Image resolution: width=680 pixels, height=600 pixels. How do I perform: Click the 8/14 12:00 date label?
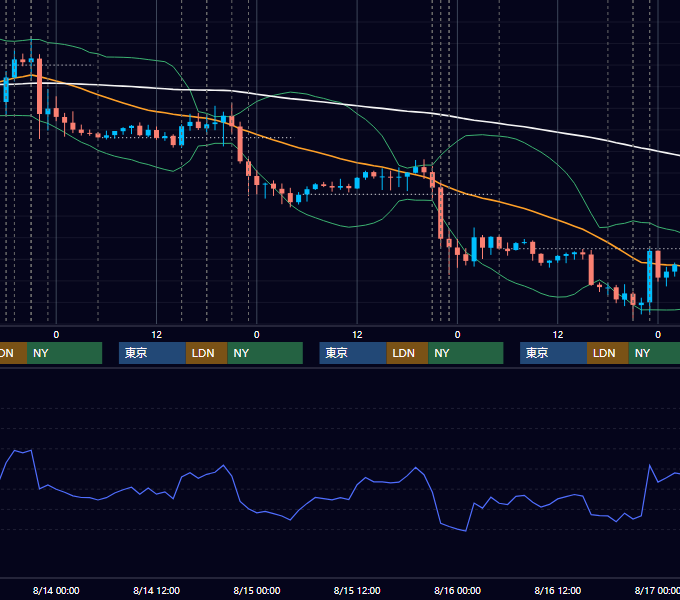tap(156, 590)
